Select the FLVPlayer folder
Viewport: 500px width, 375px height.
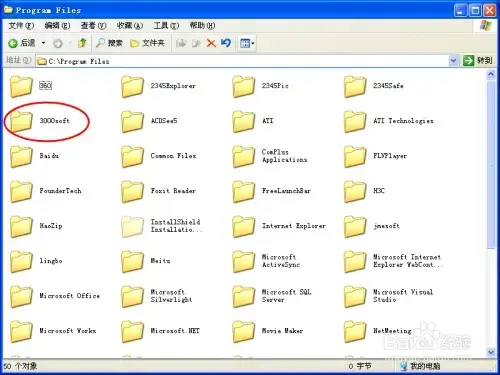pyautogui.click(x=375, y=156)
